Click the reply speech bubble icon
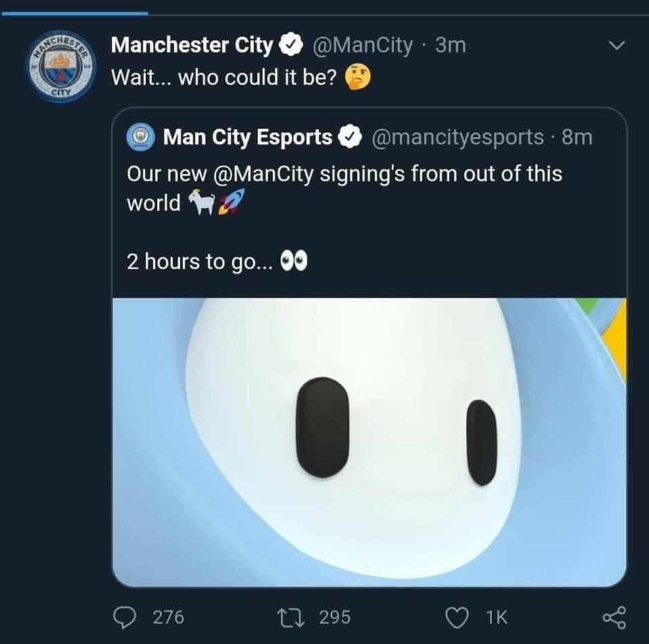The image size is (649, 644). 125,616
